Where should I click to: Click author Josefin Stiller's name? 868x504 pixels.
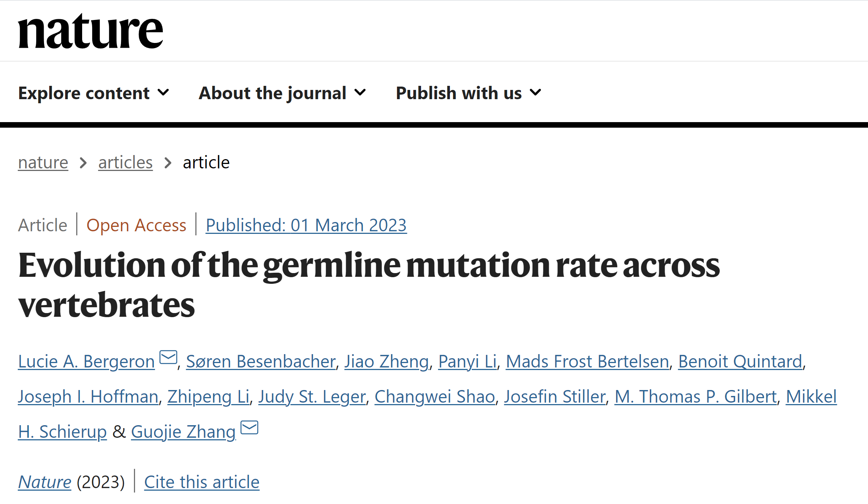555,396
